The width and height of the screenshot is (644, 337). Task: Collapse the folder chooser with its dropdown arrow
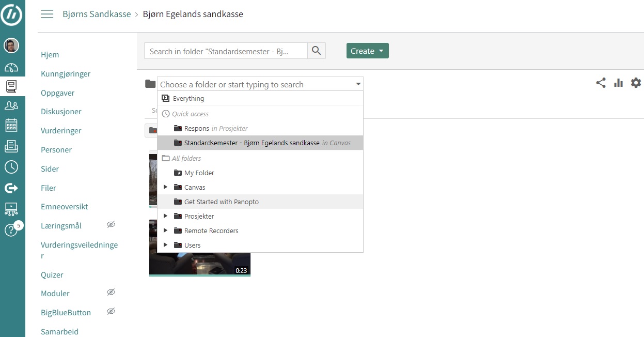tap(358, 84)
